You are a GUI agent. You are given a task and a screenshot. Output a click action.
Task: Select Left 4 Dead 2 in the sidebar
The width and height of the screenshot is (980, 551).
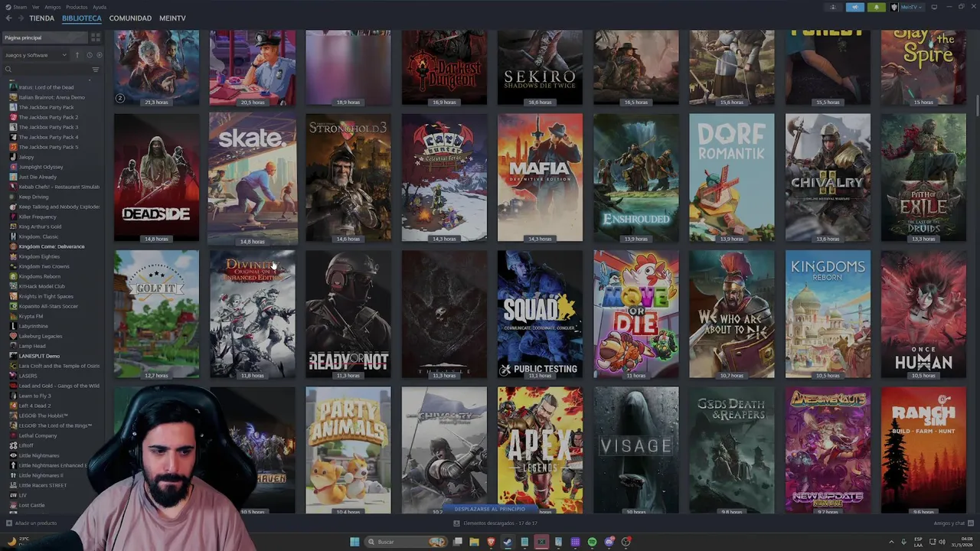point(34,406)
